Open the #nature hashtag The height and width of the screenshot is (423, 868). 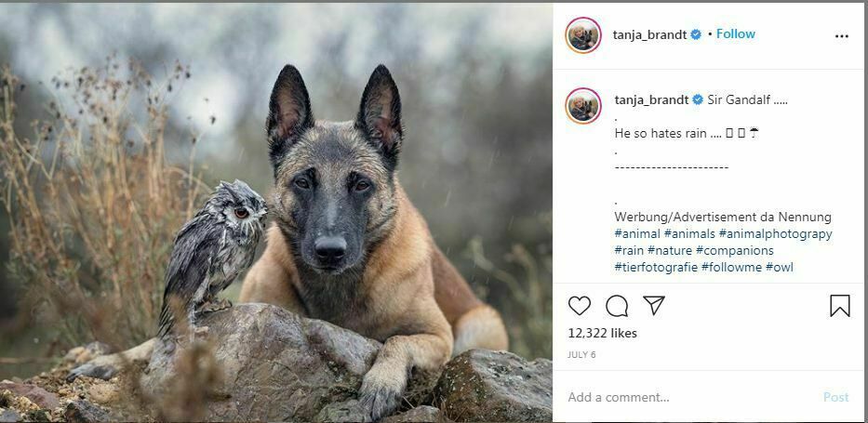(669, 251)
